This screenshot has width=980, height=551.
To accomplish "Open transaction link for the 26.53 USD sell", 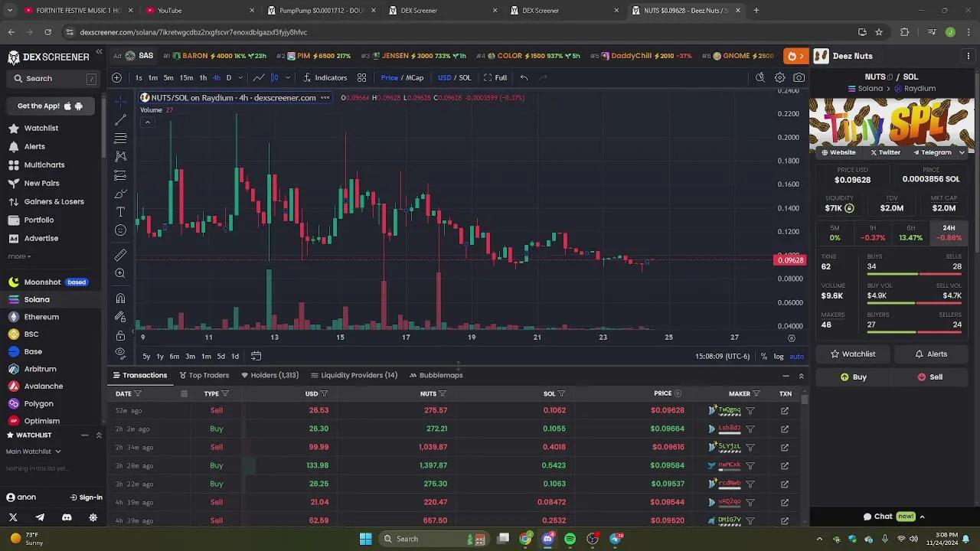I will coord(785,410).
